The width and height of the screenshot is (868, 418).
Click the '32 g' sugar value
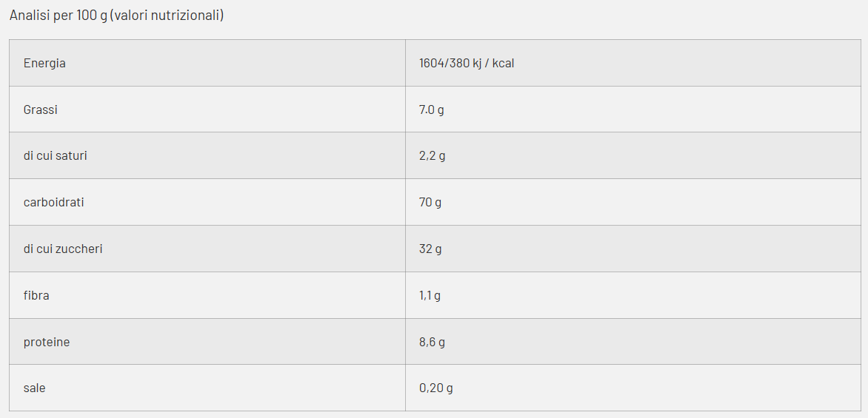tap(430, 249)
